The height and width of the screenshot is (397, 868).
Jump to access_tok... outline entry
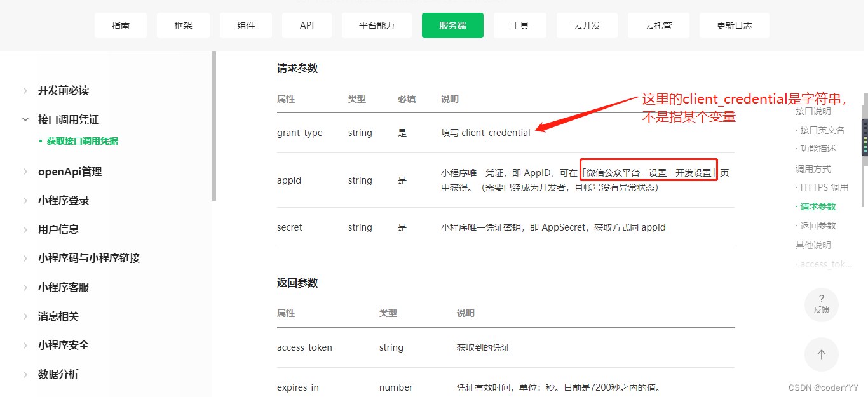(x=826, y=264)
